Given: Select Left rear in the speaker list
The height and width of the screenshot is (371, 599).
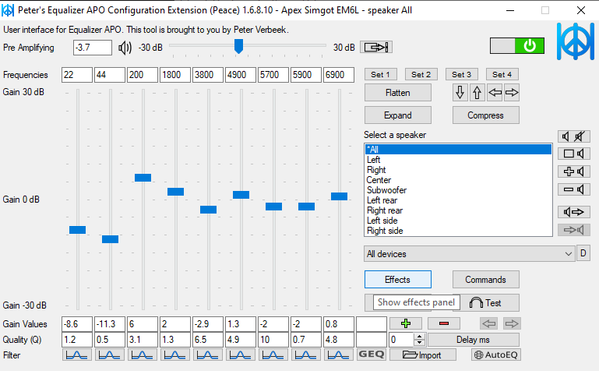Looking at the screenshot, I should pos(458,200).
